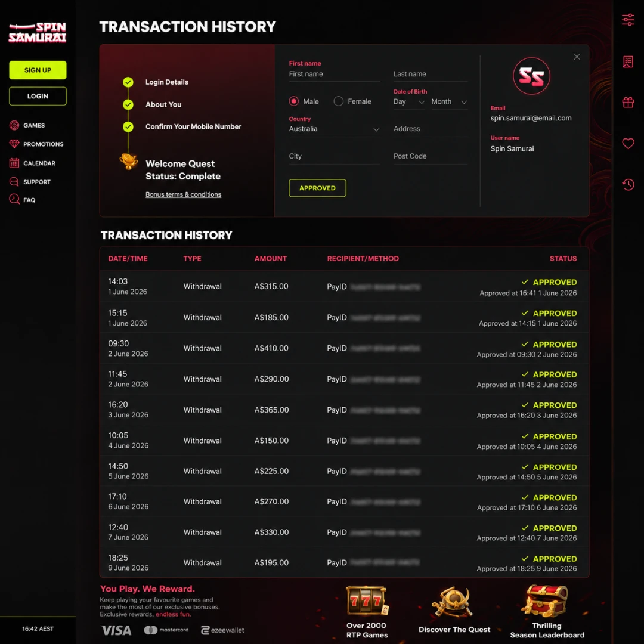The height and width of the screenshot is (644, 644).
Task: Sort by AMOUNT column header
Action: 270,258
